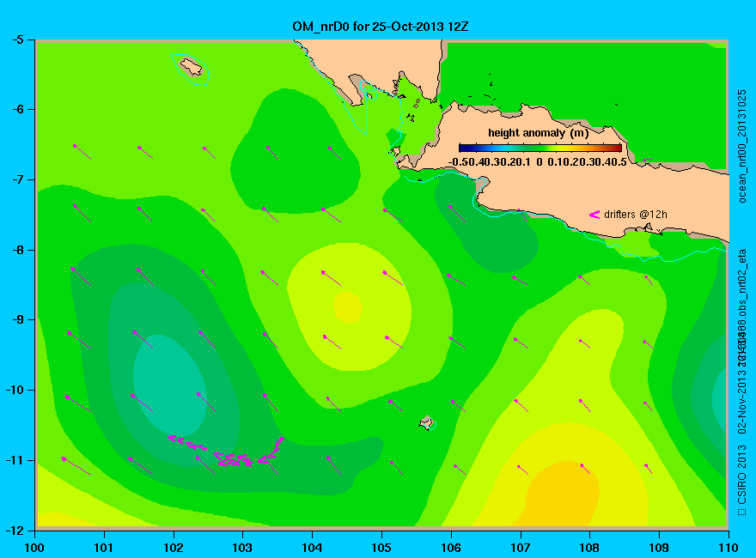Click the x-axis label 101

point(104,548)
